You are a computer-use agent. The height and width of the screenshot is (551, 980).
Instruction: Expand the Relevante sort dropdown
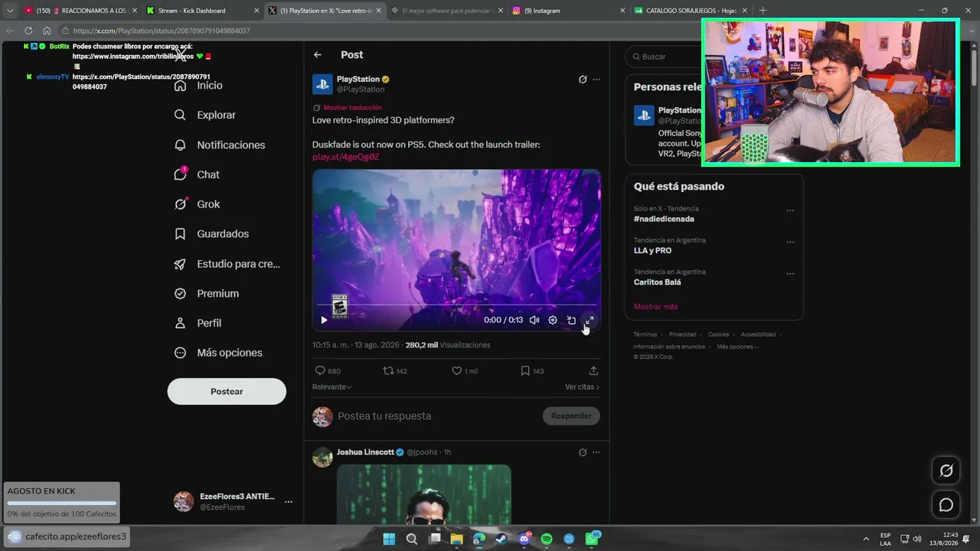(x=332, y=387)
